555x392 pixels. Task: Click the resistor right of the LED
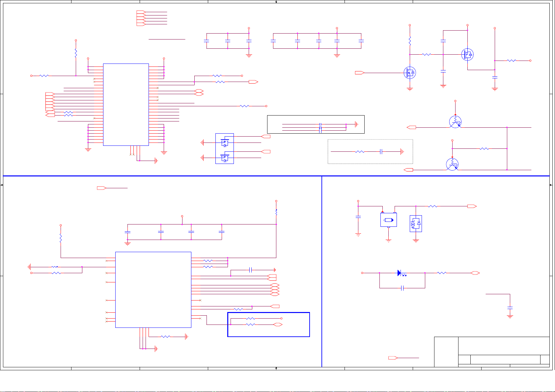(x=442, y=273)
